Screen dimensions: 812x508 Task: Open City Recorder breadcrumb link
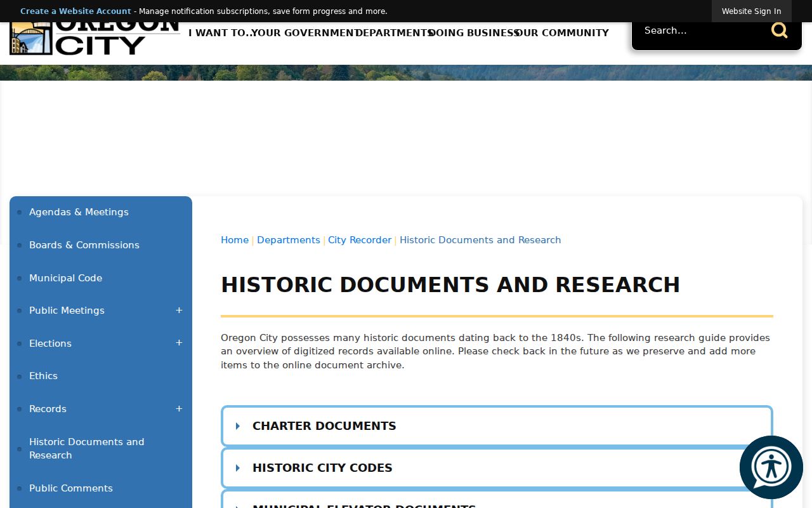360,240
